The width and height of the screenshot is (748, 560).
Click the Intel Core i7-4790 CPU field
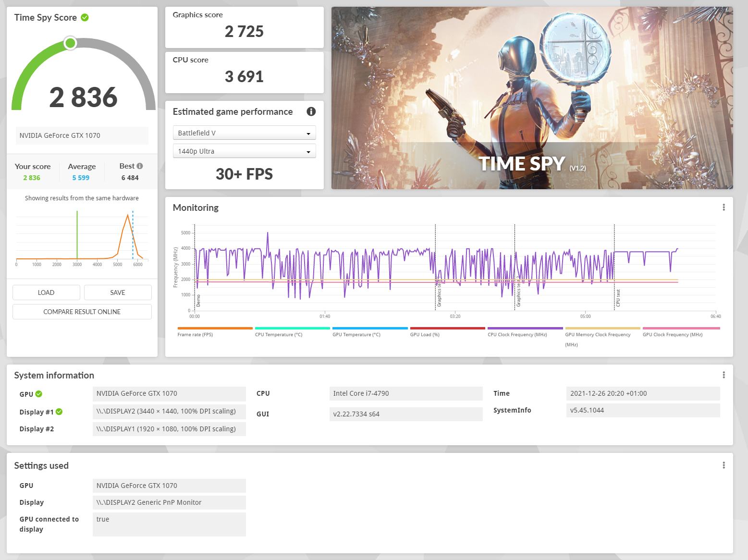pyautogui.click(x=406, y=393)
